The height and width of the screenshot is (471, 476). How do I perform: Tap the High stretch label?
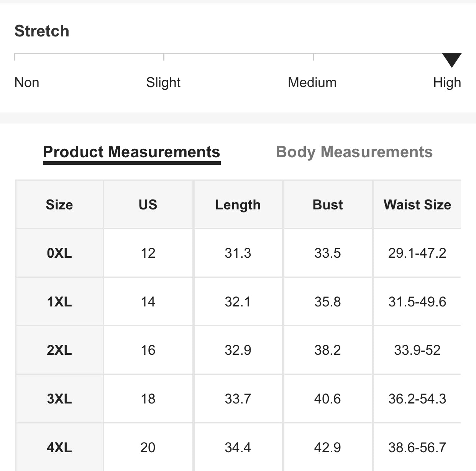(447, 82)
